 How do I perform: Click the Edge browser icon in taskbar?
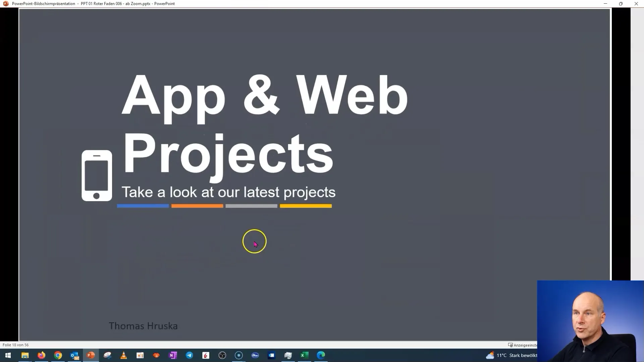point(321,355)
